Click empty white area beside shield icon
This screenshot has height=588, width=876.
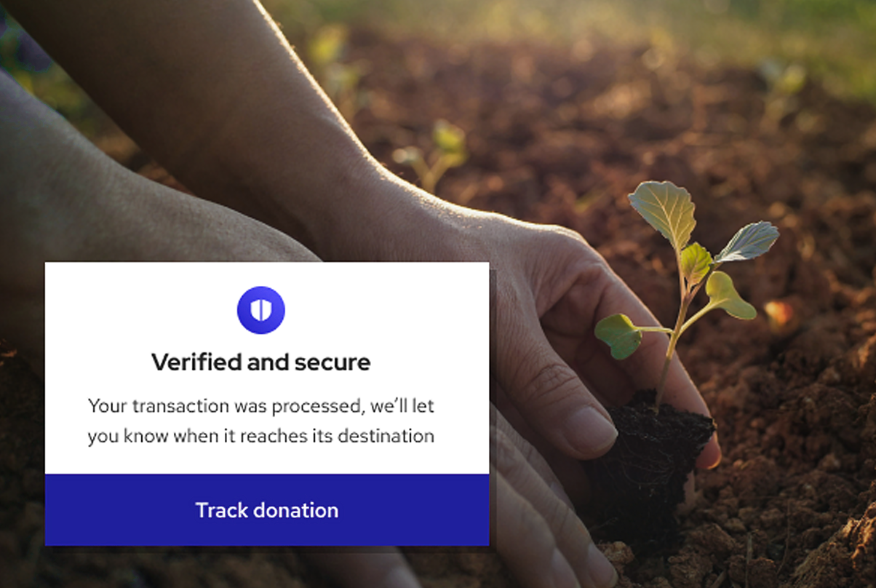378,310
